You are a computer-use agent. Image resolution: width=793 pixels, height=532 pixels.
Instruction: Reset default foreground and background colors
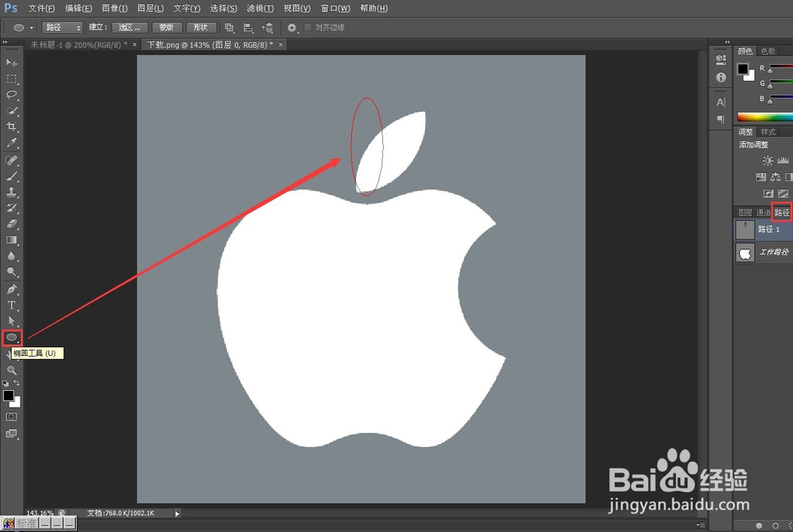coord(6,383)
